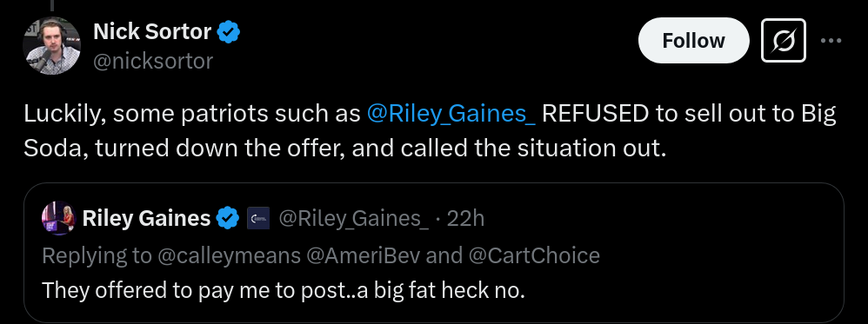
Task: Open @calleymeans in the reply line
Action: (229, 255)
